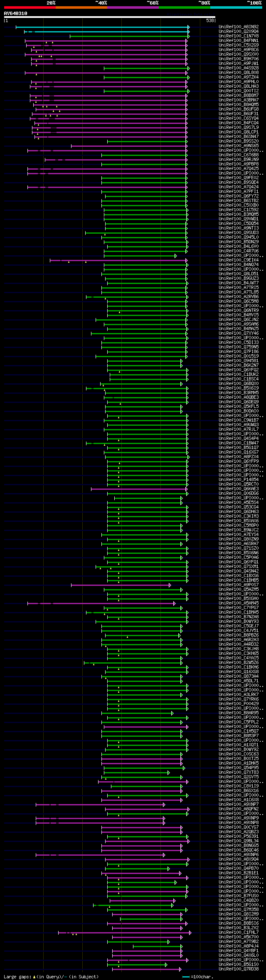Image resolution: width=266 pixels, height=980 pixels.
Task: Click the purple ~60% identity legend segment
Action: 133,7
